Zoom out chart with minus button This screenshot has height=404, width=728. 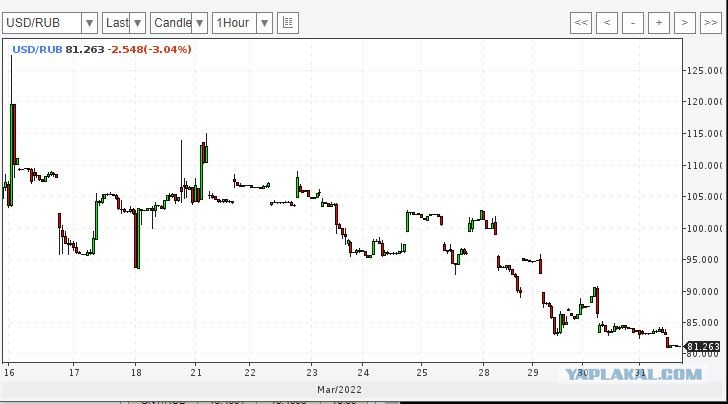[633, 23]
